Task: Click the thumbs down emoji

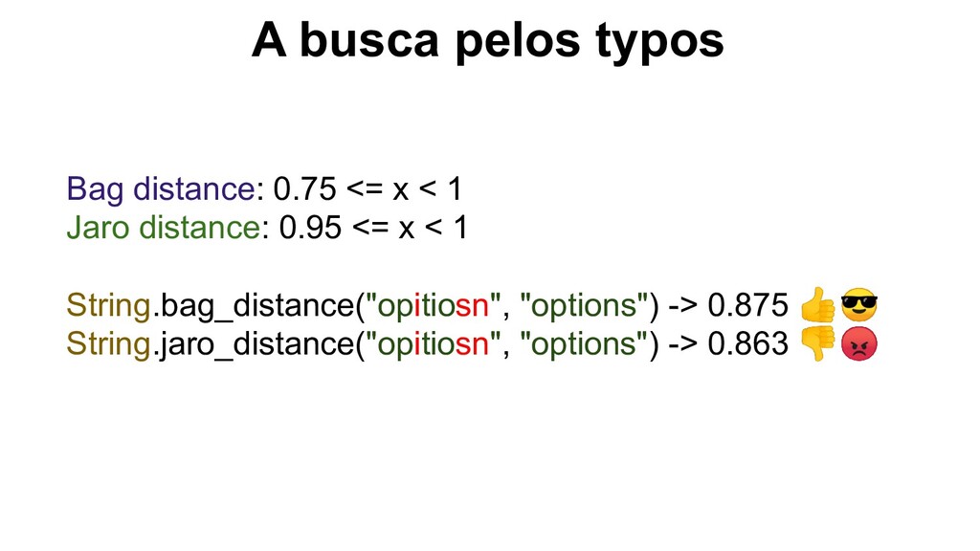Action: pos(817,343)
